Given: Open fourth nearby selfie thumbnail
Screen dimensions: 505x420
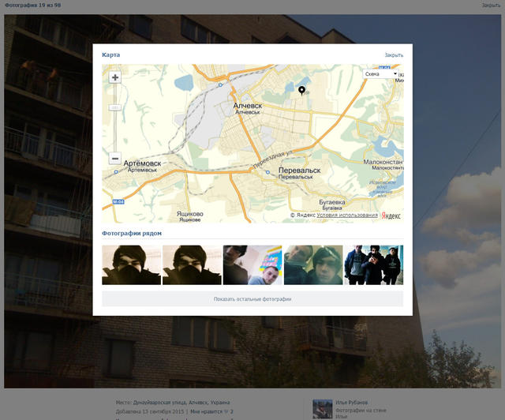Looking at the screenshot, I should coord(313,265).
